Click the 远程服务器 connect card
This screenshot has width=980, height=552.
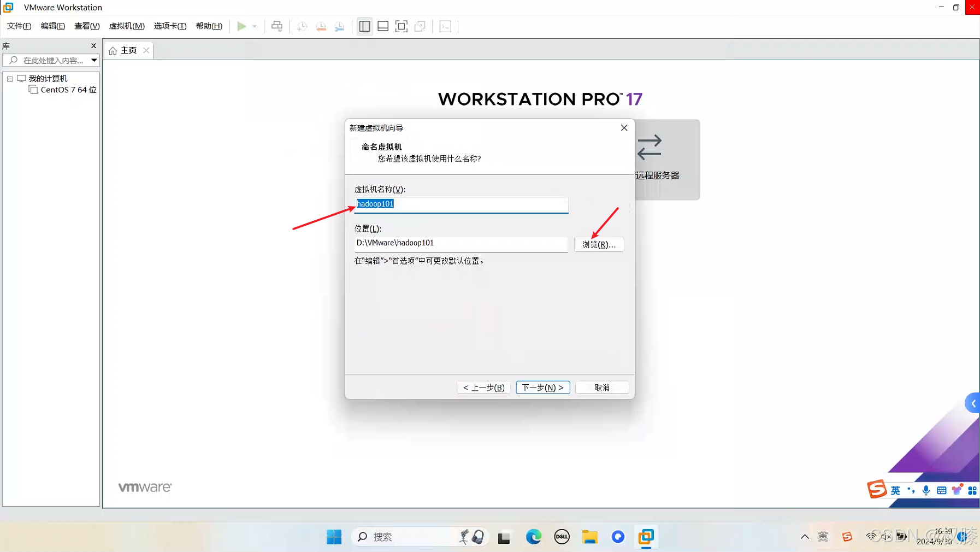667,160
